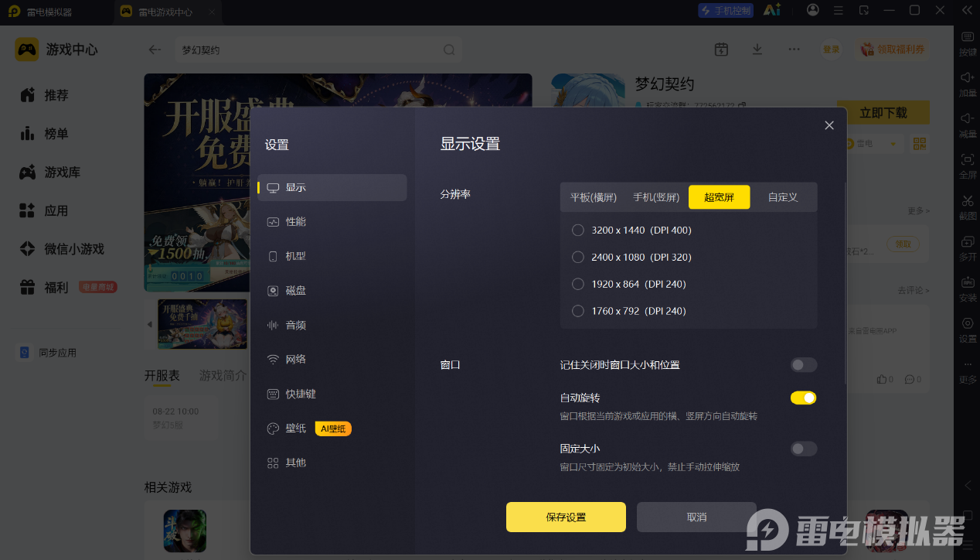This screenshot has width=980, height=560.
Task: Open the 磁盘 settings section
Action: point(332,291)
